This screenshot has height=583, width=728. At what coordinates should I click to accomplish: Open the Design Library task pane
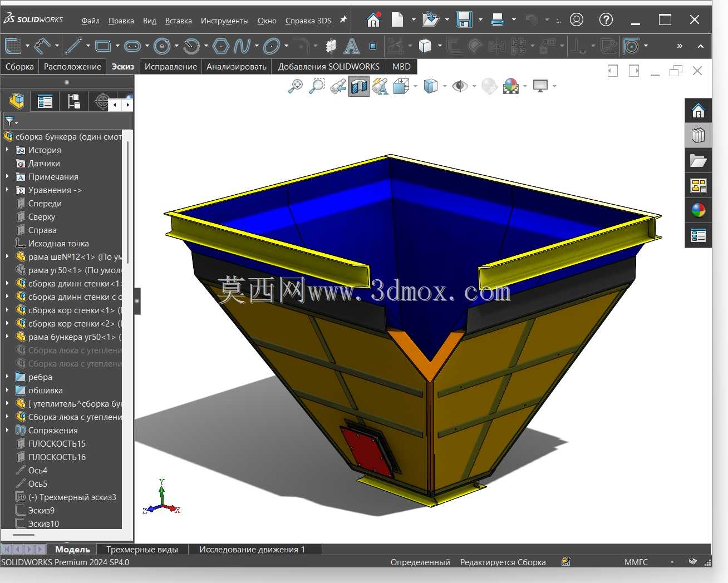[x=698, y=135]
